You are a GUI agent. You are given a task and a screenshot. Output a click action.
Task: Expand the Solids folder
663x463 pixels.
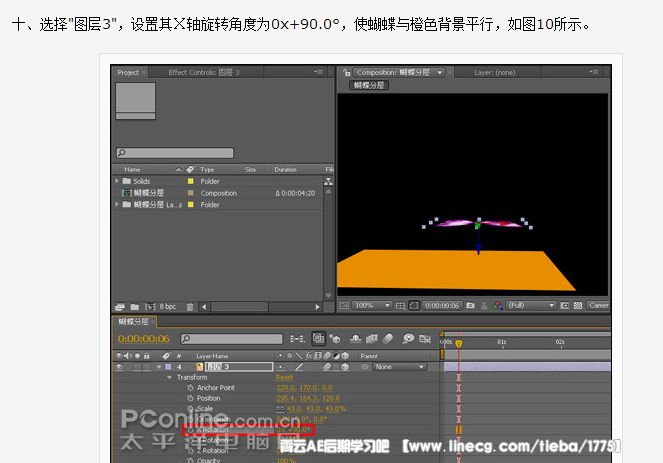point(117,181)
